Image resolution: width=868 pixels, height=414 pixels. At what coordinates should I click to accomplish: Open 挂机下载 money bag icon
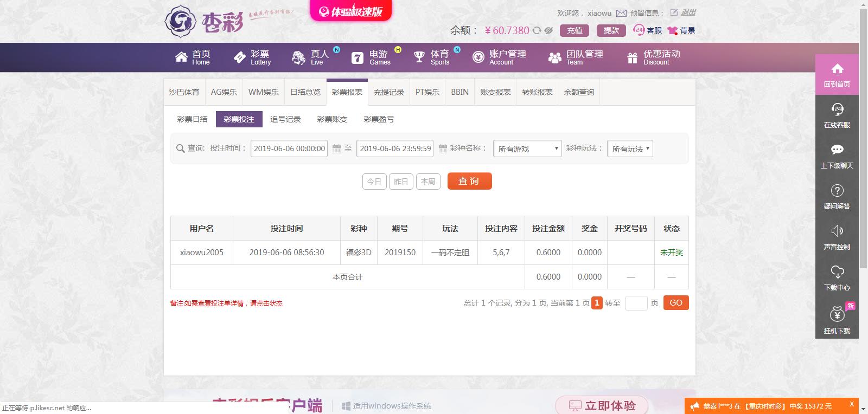(x=837, y=313)
